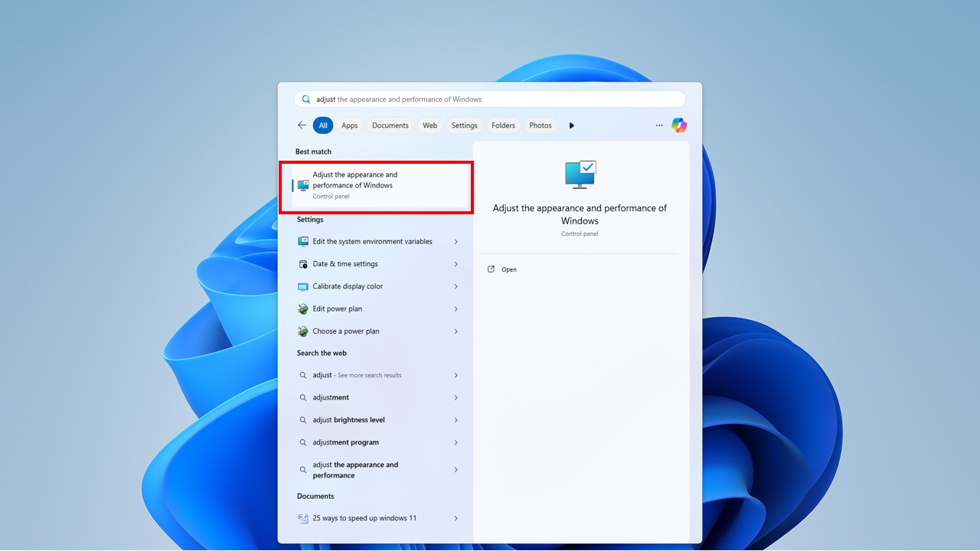Click Open in the preview pane
Viewport: 980px width, 551px height.
508,269
